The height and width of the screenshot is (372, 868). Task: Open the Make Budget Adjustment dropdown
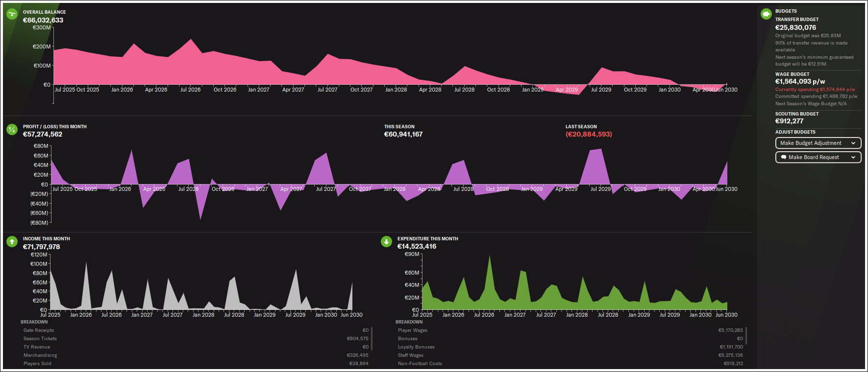click(x=818, y=143)
